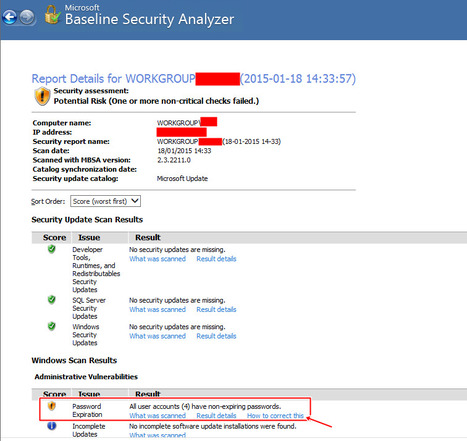Open the Sort Order dropdown

[x=105, y=201]
